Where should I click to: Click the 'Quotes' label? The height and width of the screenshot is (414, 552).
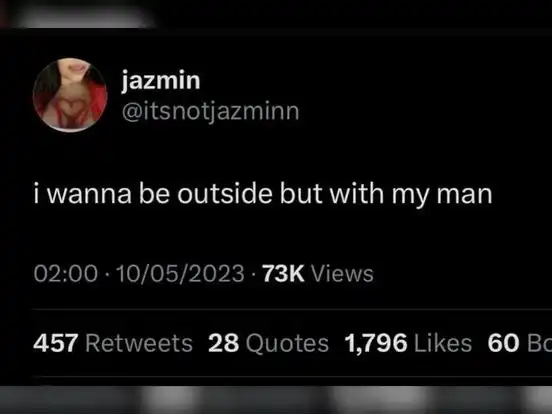[287, 343]
